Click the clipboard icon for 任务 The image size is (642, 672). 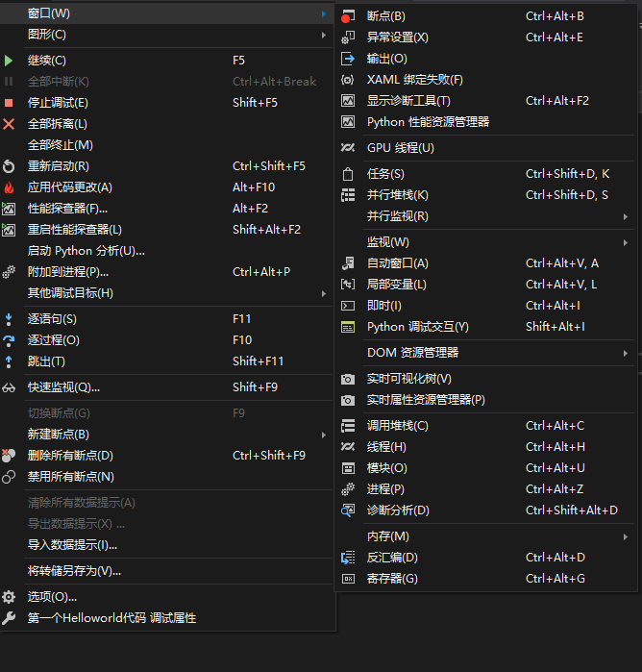click(x=348, y=174)
